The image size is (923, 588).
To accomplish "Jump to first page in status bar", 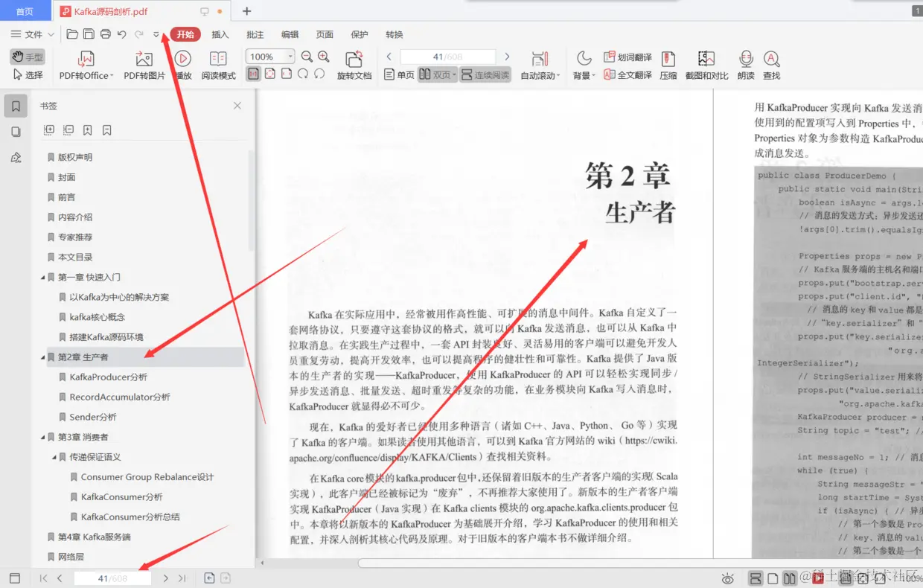I will (43, 578).
